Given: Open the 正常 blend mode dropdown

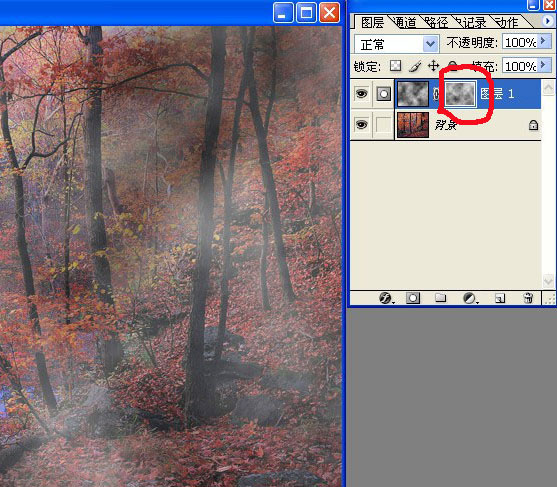Looking at the screenshot, I should tap(397, 44).
